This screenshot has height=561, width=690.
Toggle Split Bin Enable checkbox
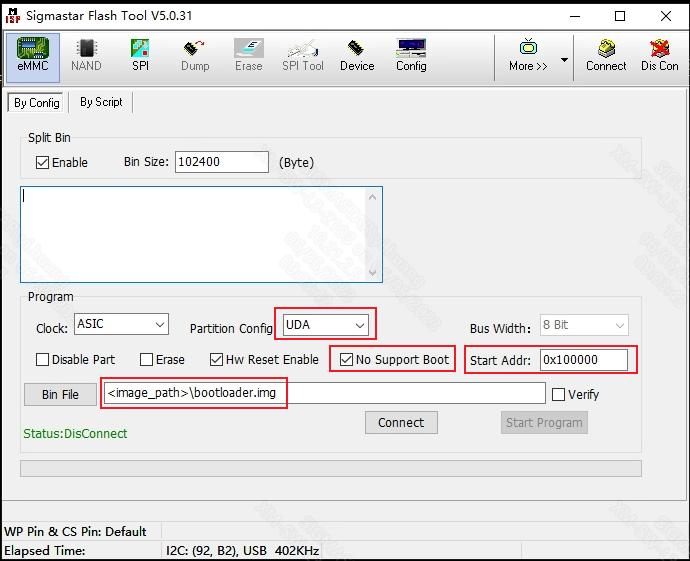click(42, 162)
